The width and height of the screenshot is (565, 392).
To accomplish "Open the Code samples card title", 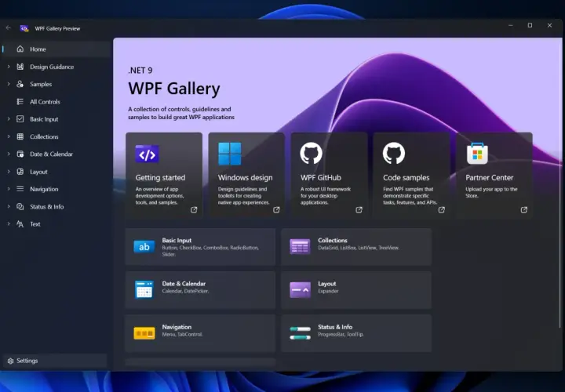I will (x=406, y=177).
